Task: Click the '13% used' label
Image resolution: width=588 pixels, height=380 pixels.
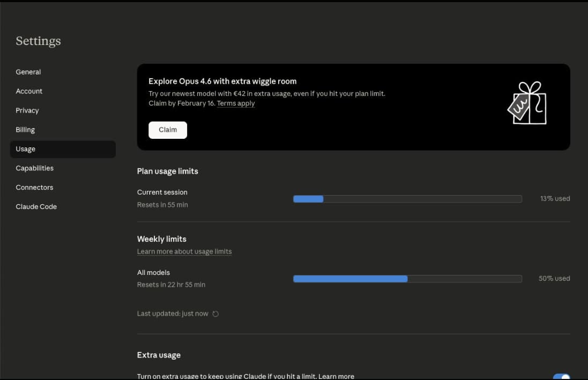Action: [555, 198]
